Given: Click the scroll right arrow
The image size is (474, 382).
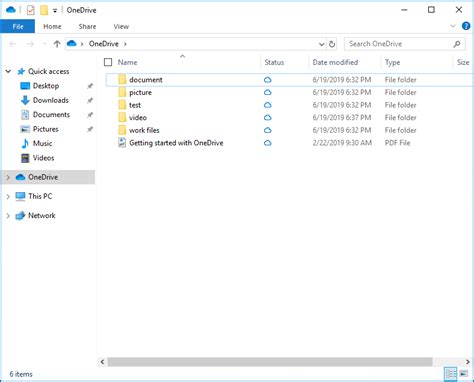Looking at the screenshot, I should [x=468, y=362].
